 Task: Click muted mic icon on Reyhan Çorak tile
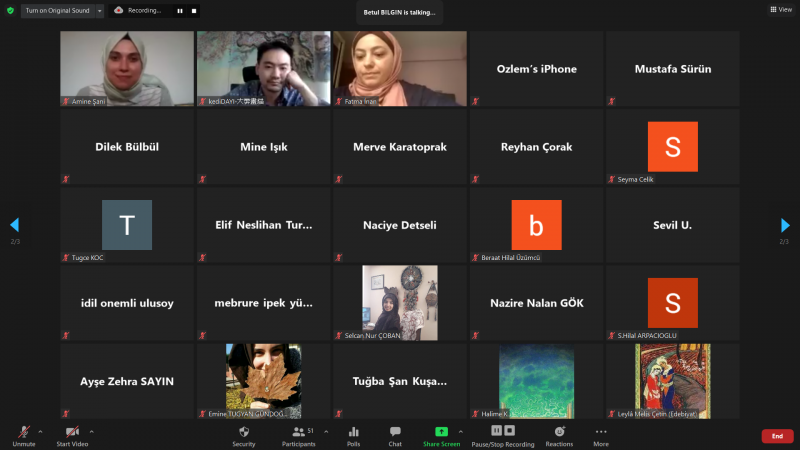click(475, 179)
